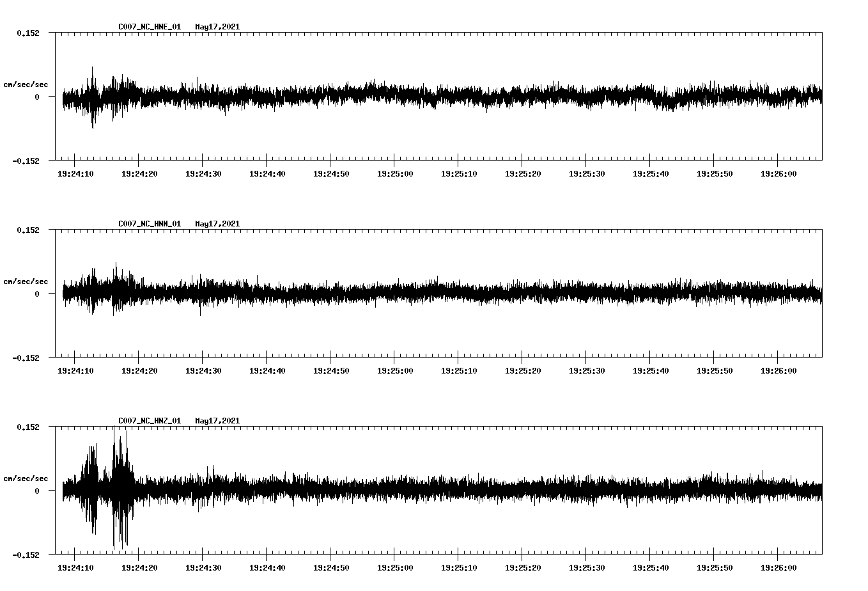Screen dimensions: 868x591
Task: Click 19:25:30 time label under HNE plot
Action: click(587, 173)
